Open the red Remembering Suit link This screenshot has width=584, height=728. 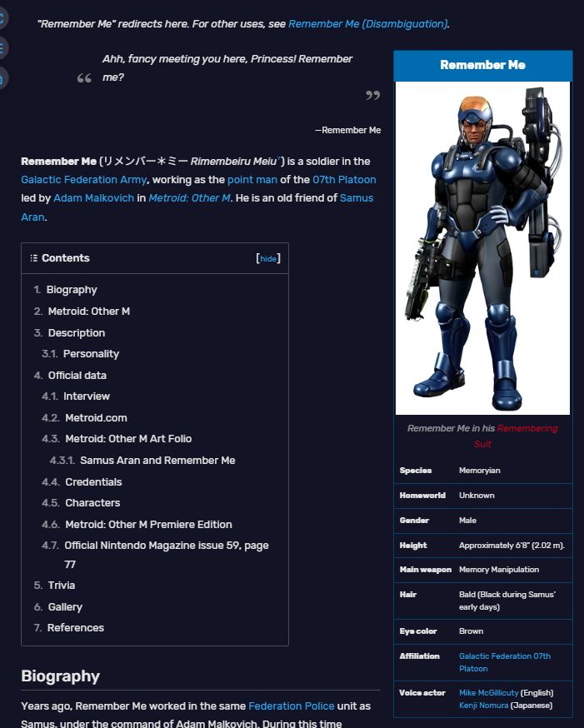click(527, 428)
